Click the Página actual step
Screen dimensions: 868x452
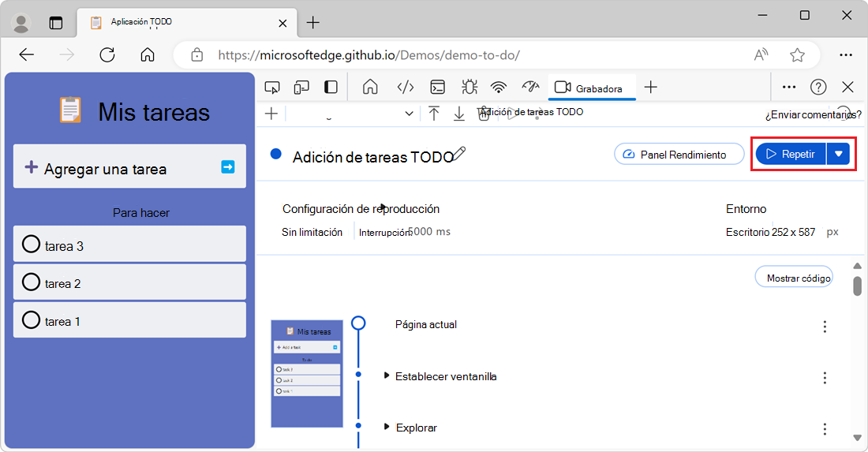pyautogui.click(x=425, y=325)
